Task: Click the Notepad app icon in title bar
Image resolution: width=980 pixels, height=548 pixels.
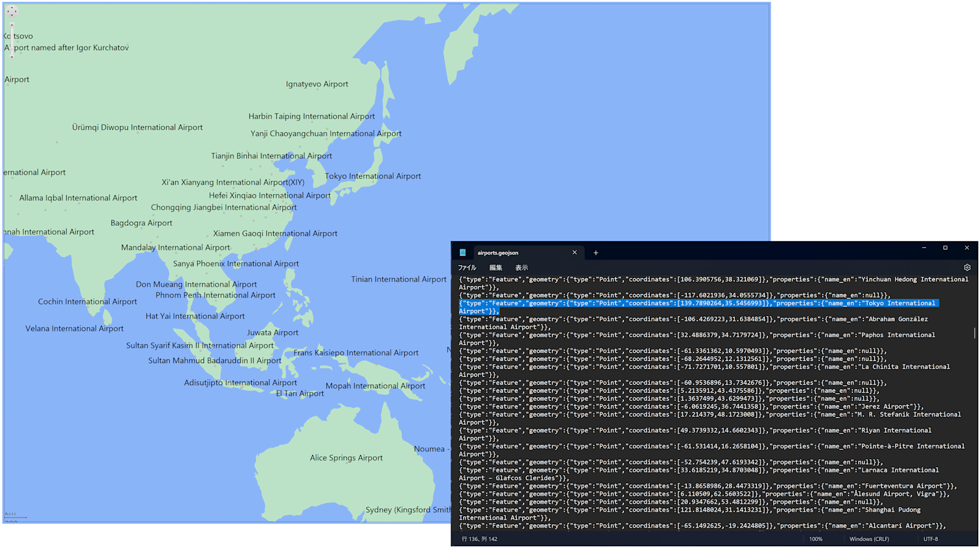Action: (463, 252)
